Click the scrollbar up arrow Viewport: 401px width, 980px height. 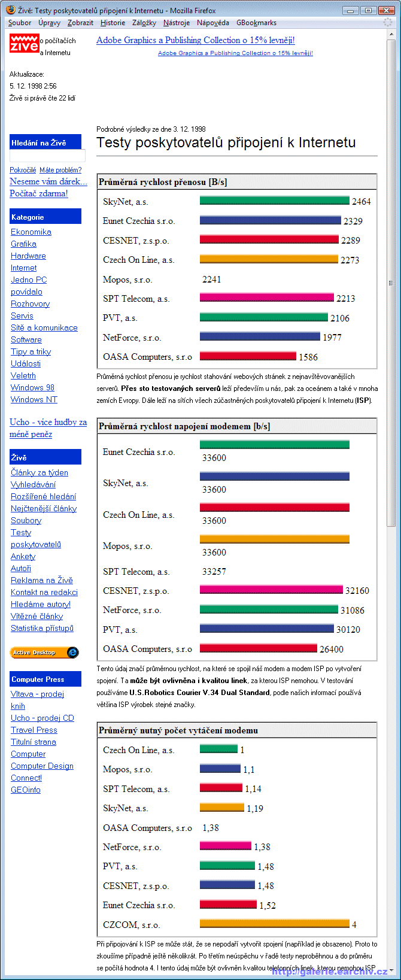coord(391,35)
